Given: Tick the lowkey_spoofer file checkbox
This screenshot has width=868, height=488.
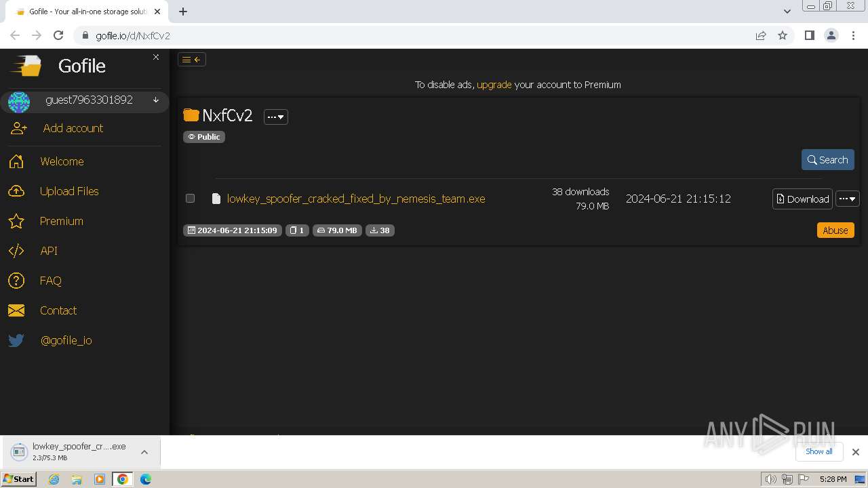Looking at the screenshot, I should (x=190, y=199).
